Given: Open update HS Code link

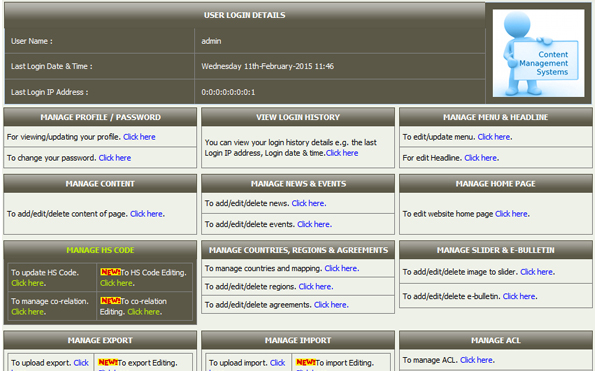Looking at the screenshot, I should coord(28,283).
